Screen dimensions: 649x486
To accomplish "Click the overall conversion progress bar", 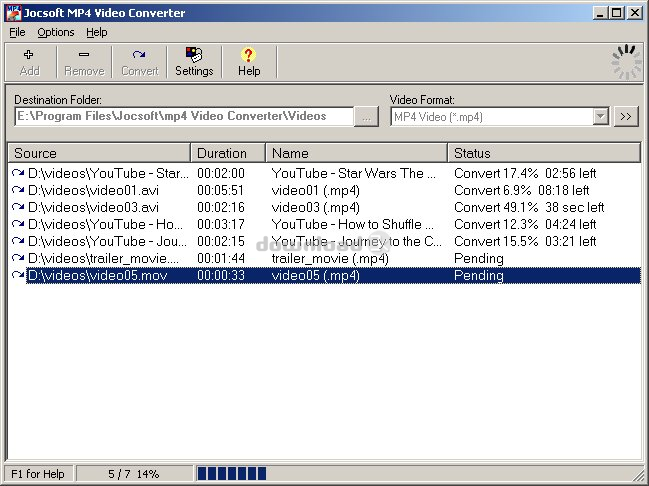I will click(x=414, y=473).
